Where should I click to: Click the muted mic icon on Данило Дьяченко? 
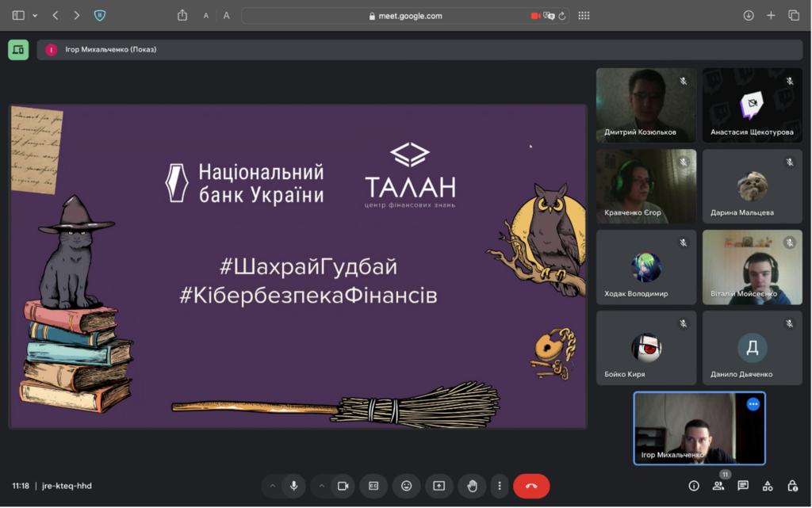click(790, 324)
